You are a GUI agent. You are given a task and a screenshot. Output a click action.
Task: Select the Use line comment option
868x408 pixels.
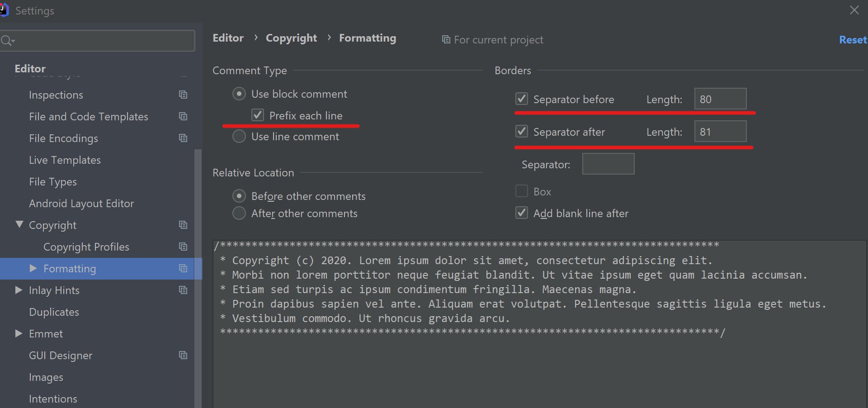[239, 136]
